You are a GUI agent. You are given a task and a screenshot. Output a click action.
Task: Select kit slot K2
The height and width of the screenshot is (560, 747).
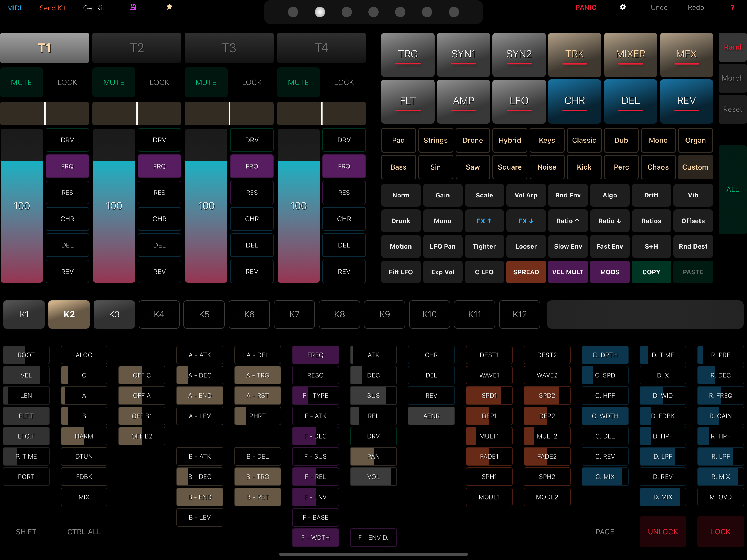click(69, 314)
